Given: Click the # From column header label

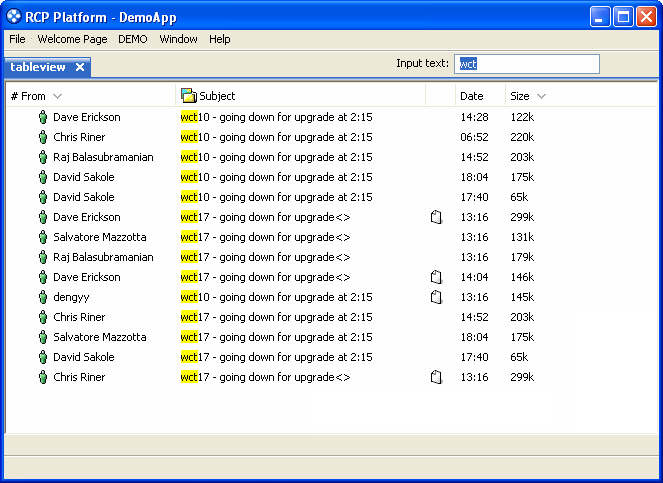Looking at the screenshot, I should pos(28,96).
